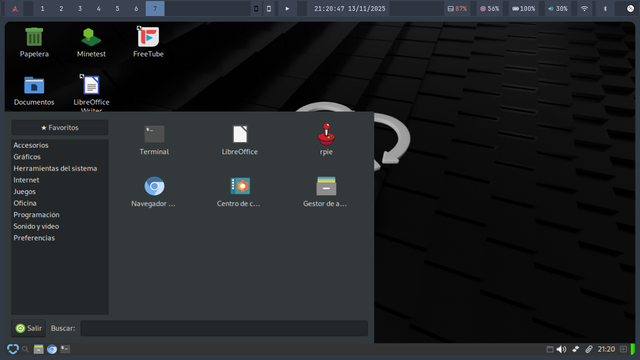Switch to workspace 6
The width and height of the screenshot is (640, 360).
tap(136, 9)
